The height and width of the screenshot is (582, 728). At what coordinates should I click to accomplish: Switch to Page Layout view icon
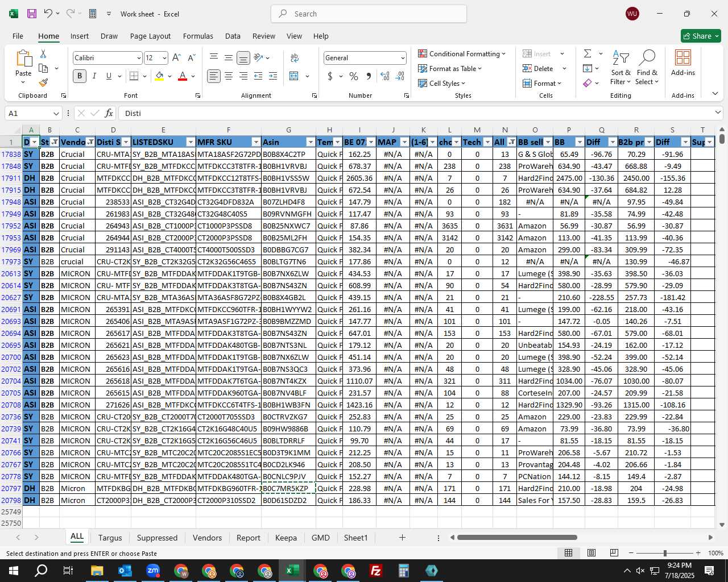tap(591, 553)
